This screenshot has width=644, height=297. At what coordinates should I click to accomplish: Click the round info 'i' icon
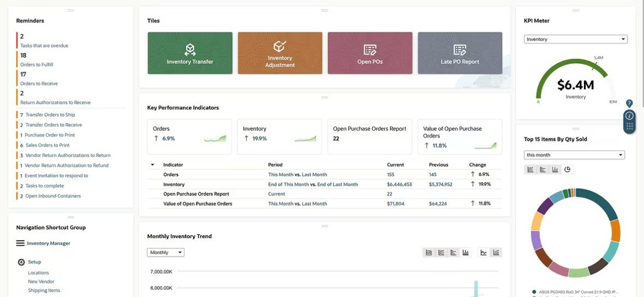629,116
